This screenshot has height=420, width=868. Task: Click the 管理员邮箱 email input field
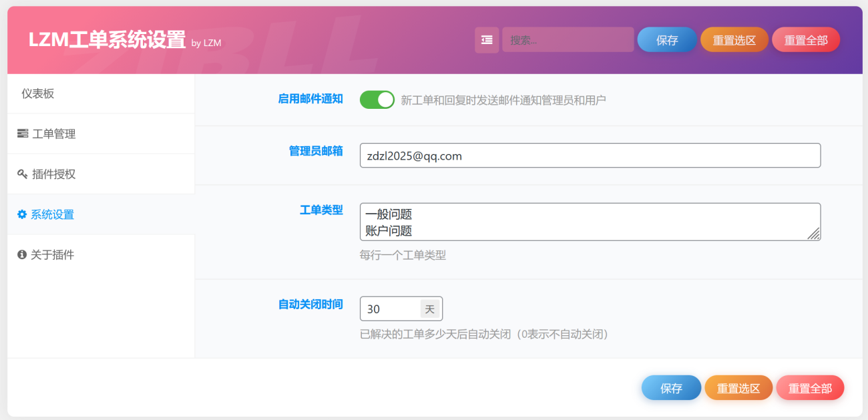tap(590, 155)
